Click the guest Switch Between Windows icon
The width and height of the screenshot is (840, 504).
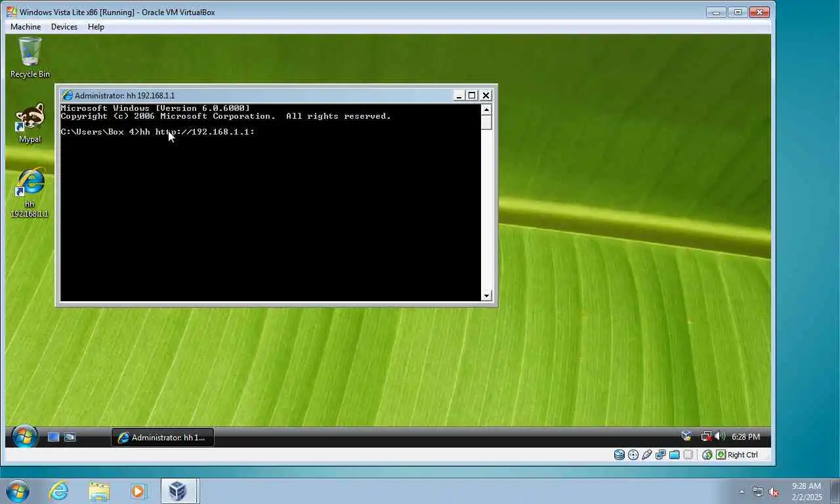pos(70,437)
